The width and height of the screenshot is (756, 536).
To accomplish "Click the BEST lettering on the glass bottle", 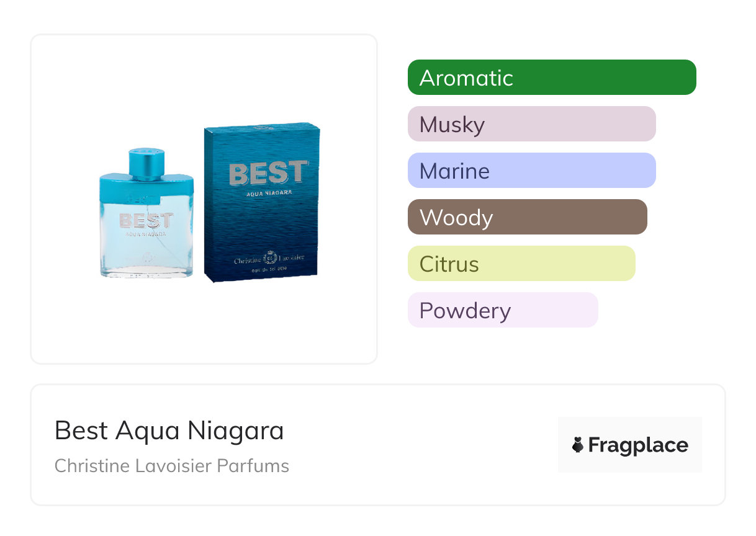I will [x=145, y=221].
